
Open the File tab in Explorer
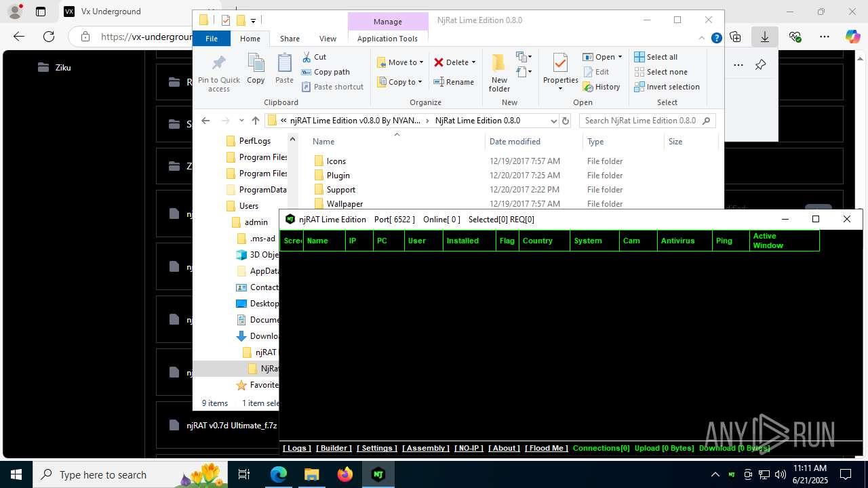(212, 39)
